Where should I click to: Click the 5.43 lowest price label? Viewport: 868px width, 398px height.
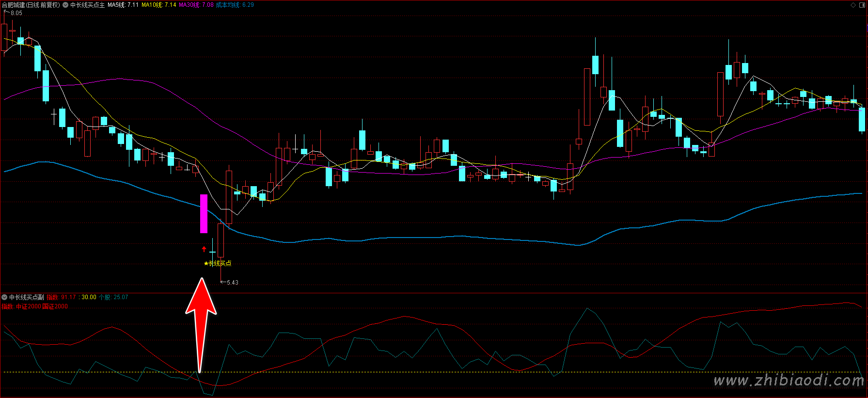coord(232,282)
